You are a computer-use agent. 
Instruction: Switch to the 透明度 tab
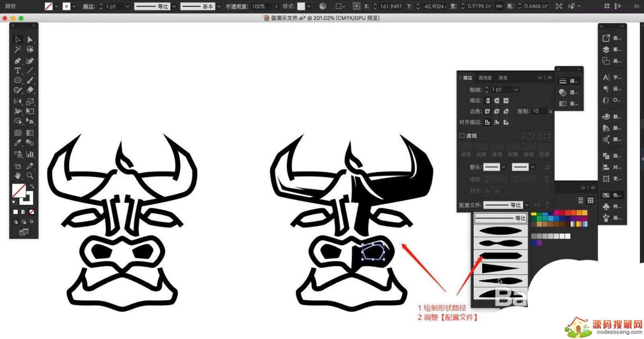(485, 78)
